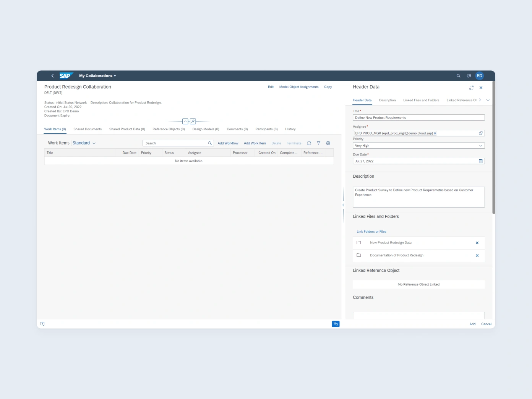Viewport: 532px width, 399px height.
Task: Open Reference Objects (0) tab
Action: [169, 129]
